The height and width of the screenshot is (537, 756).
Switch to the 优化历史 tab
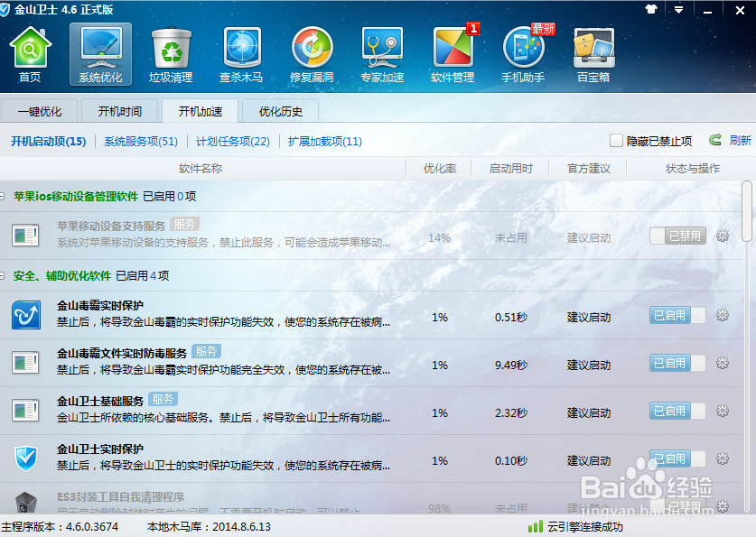click(280, 111)
